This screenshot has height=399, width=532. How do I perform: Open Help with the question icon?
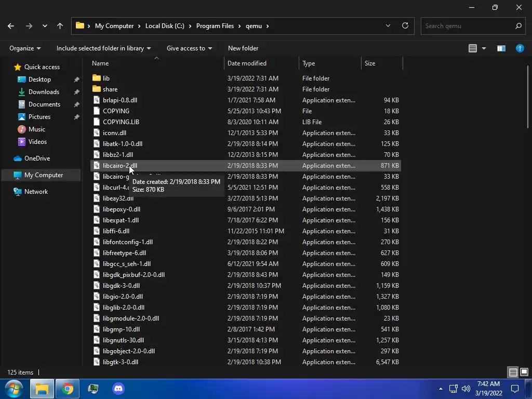coord(520,48)
